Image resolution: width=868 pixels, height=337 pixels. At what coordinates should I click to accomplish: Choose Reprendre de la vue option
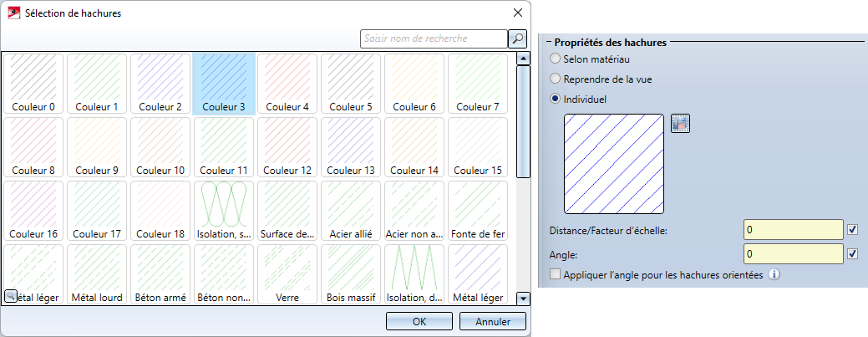point(556,79)
